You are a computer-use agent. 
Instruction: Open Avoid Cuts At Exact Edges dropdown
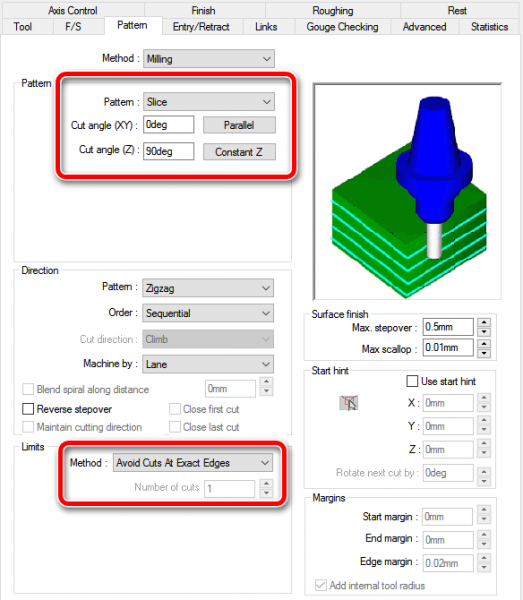pyautogui.click(x=193, y=463)
